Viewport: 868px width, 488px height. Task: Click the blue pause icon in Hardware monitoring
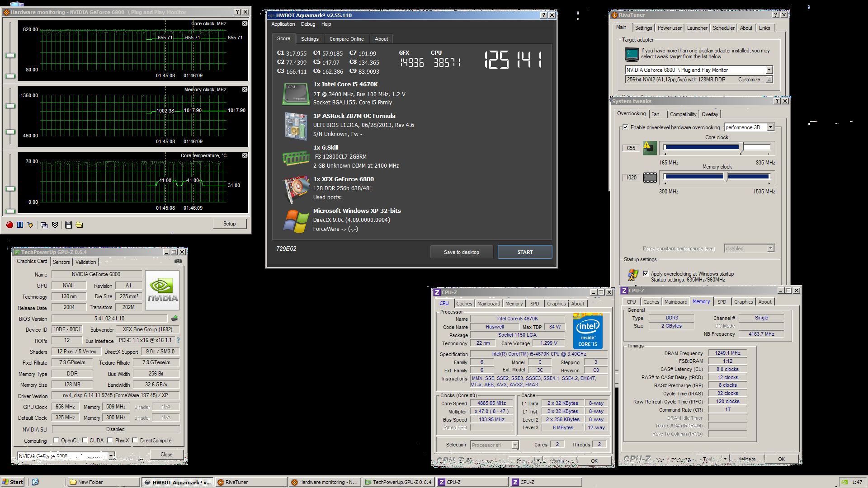(x=20, y=225)
